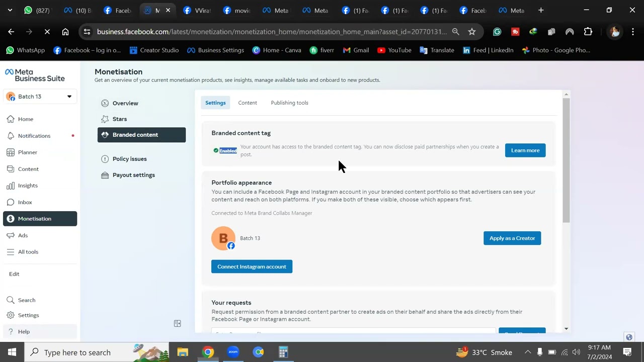The height and width of the screenshot is (362, 644).
Task: Switch to the movie Facebook tab
Action: (237, 10)
